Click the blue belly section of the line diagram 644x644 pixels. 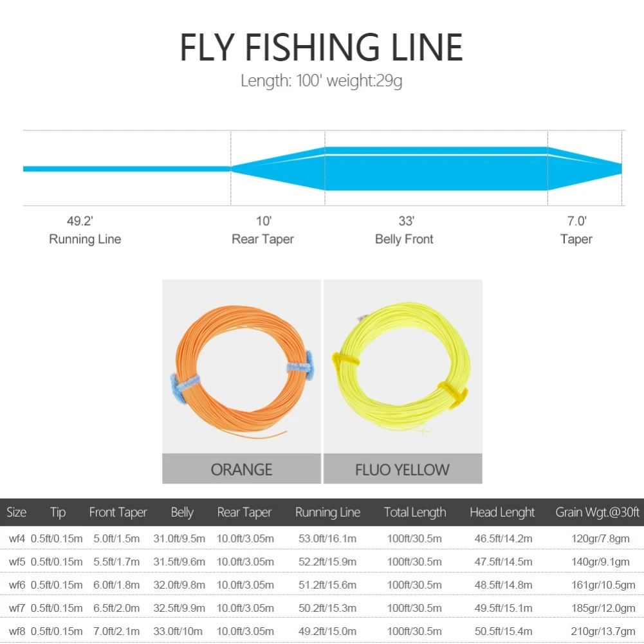click(436, 169)
